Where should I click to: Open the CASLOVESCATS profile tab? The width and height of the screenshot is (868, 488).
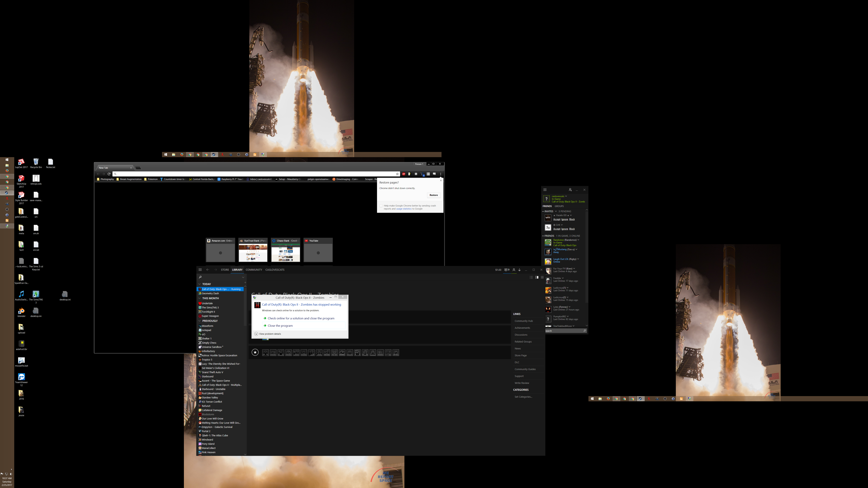[x=275, y=270]
